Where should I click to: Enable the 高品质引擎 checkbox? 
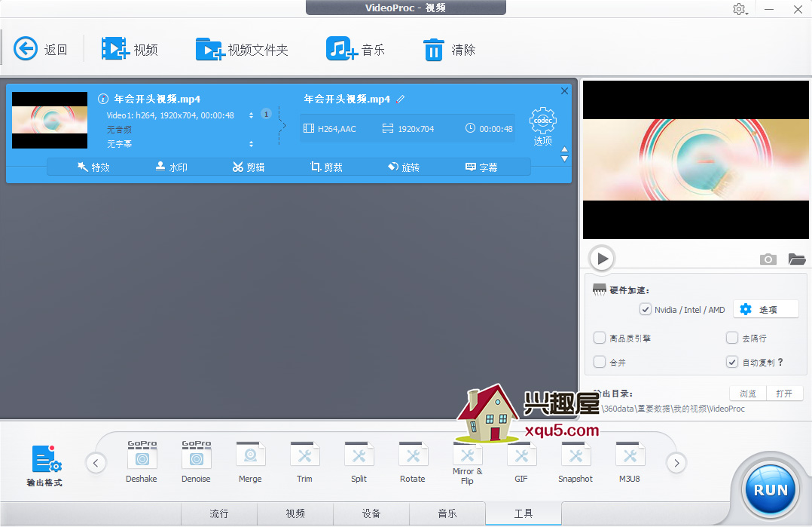point(599,338)
